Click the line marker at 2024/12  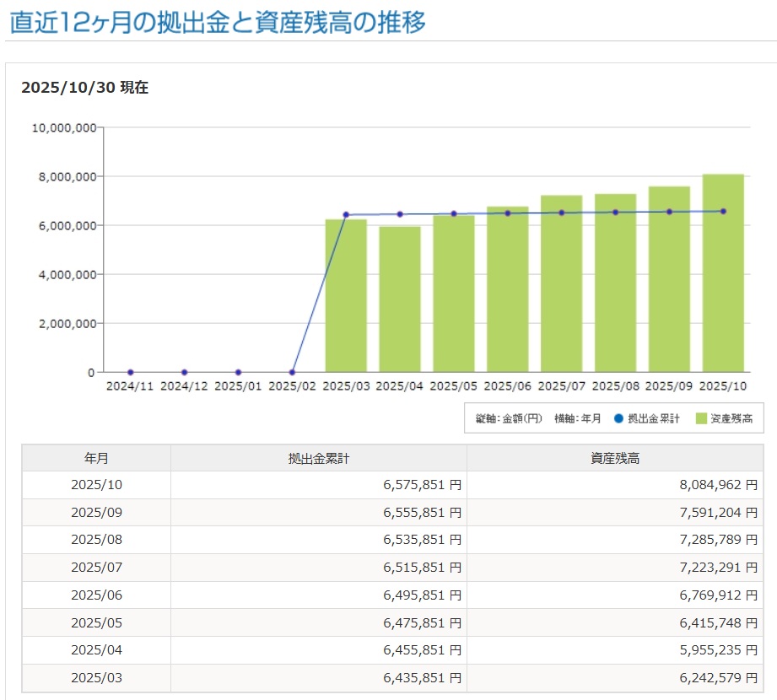[x=184, y=372]
